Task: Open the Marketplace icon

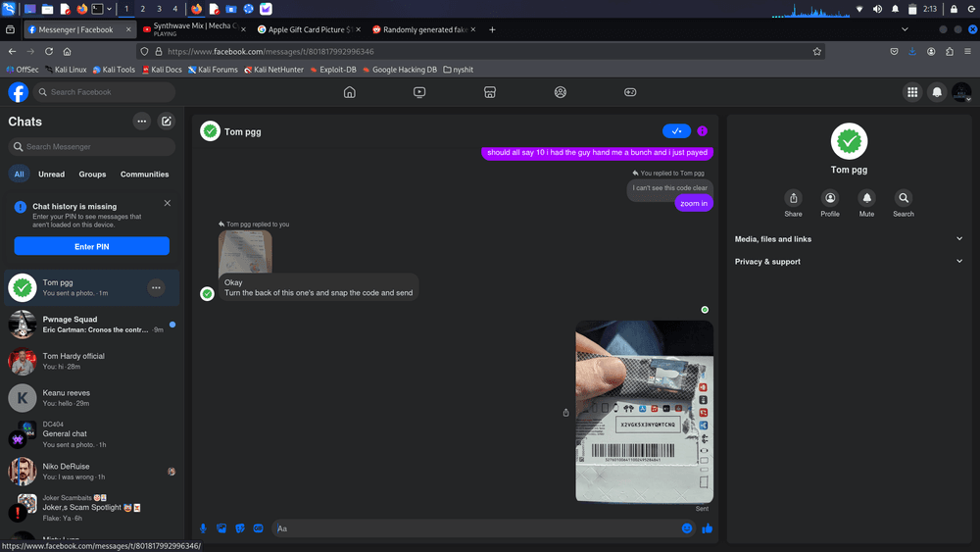Action: click(490, 92)
